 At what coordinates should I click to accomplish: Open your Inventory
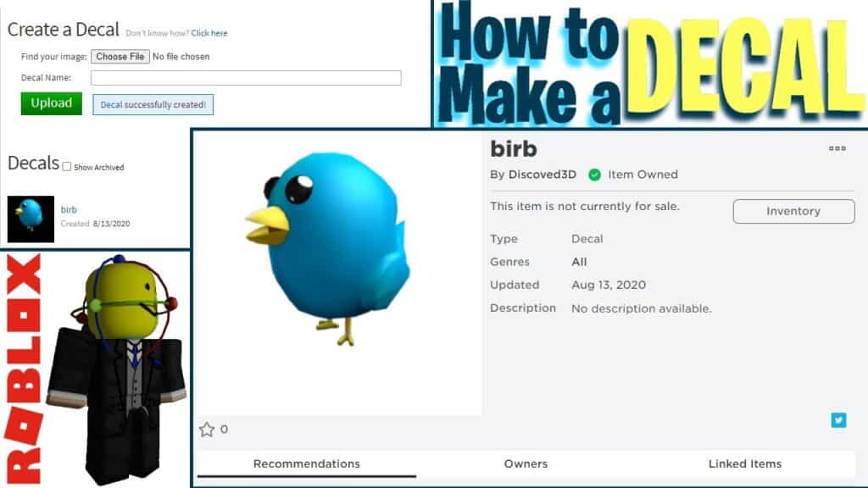pyautogui.click(x=793, y=211)
